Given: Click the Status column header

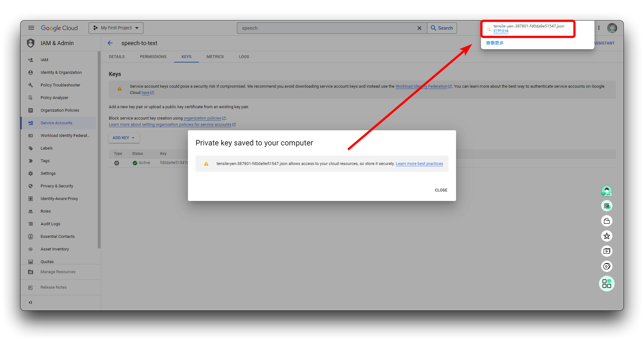Looking at the screenshot, I should pyautogui.click(x=137, y=154).
